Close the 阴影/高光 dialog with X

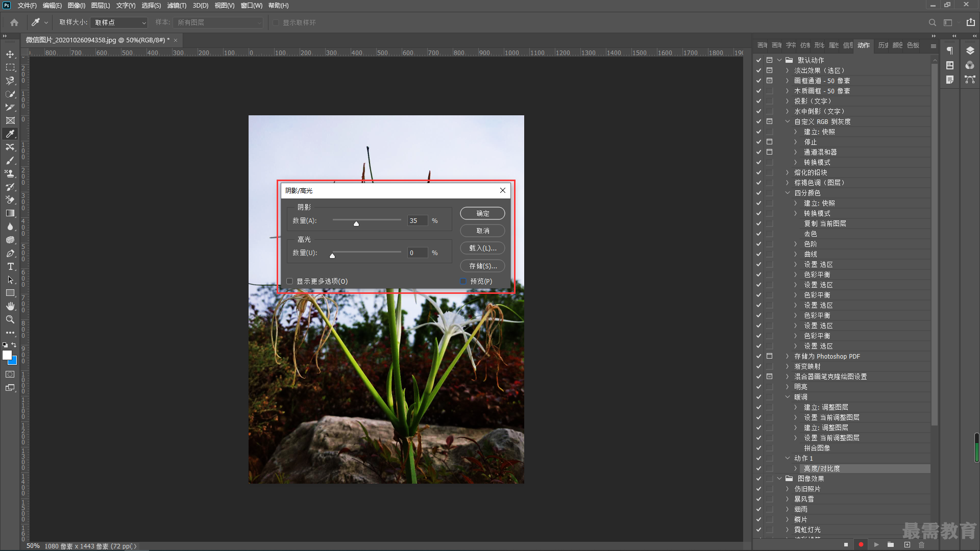[503, 190]
